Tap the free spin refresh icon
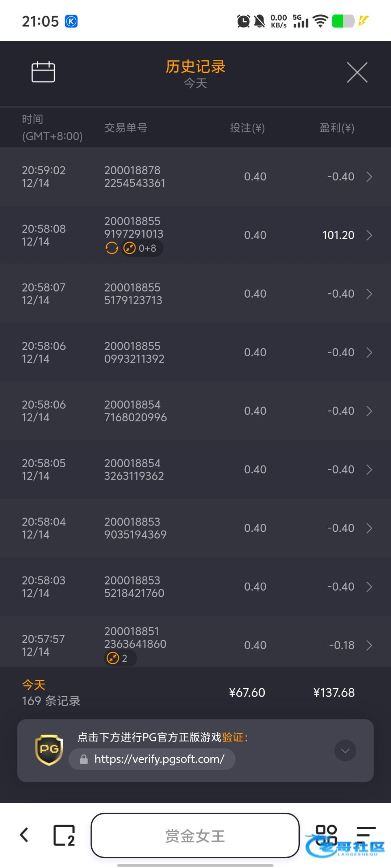391x868 pixels. coord(112,248)
